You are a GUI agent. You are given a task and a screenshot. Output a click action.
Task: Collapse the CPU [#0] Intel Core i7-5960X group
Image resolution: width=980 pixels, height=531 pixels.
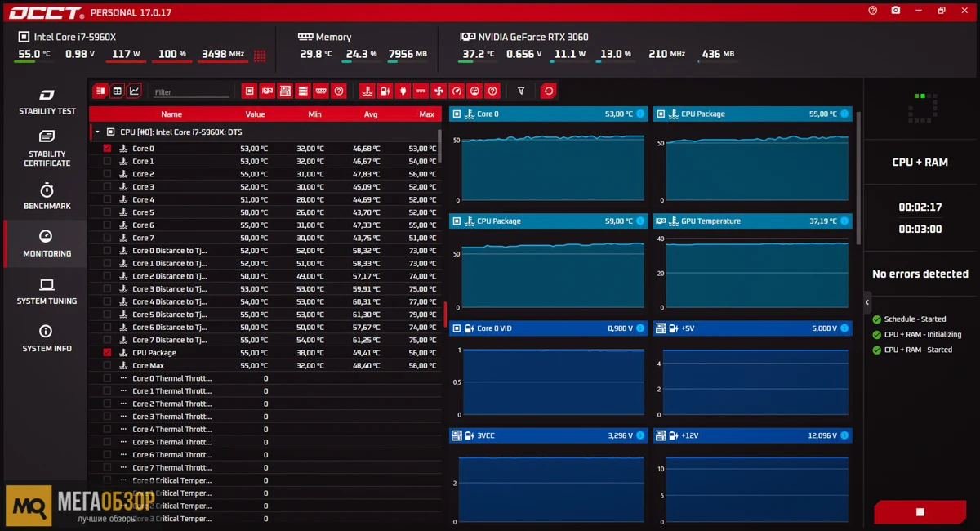tap(98, 132)
